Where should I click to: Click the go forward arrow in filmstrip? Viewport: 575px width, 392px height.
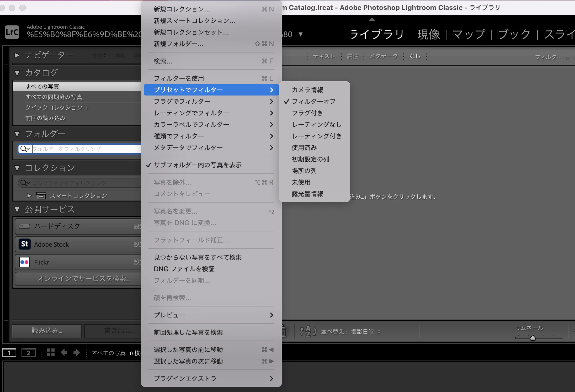click(x=76, y=352)
